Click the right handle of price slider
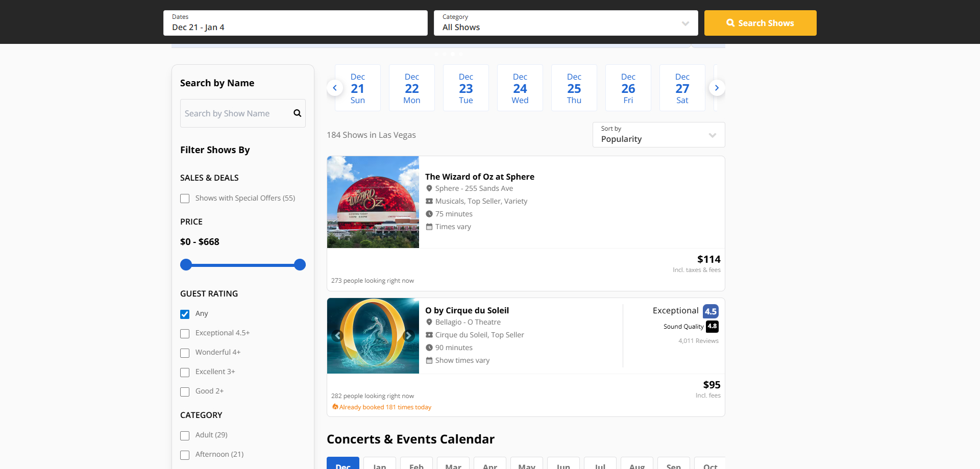This screenshot has height=469, width=980. click(300, 265)
